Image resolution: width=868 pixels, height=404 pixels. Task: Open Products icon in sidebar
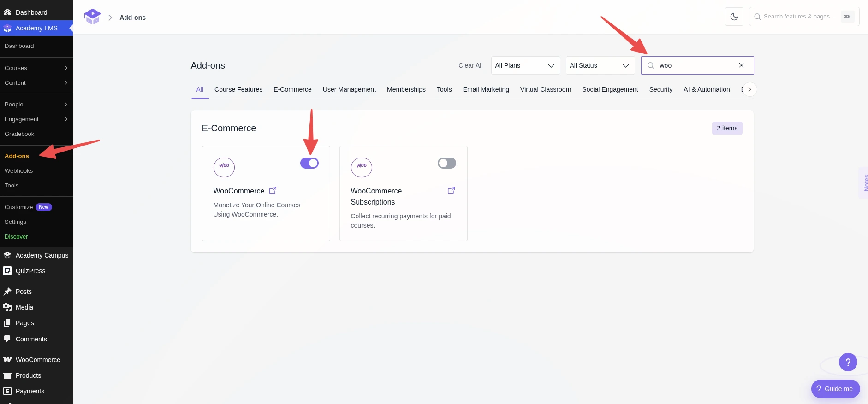(7, 375)
